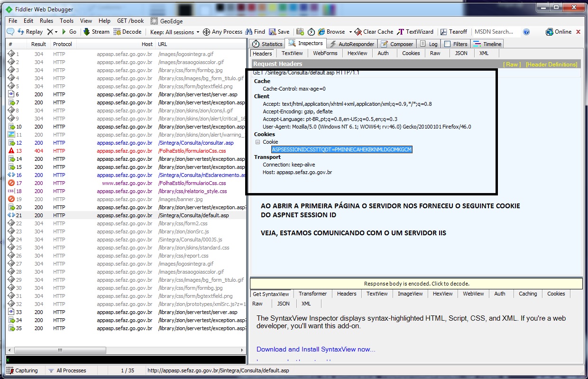Open Find sessions with the binoculars icon

pyautogui.click(x=255, y=32)
